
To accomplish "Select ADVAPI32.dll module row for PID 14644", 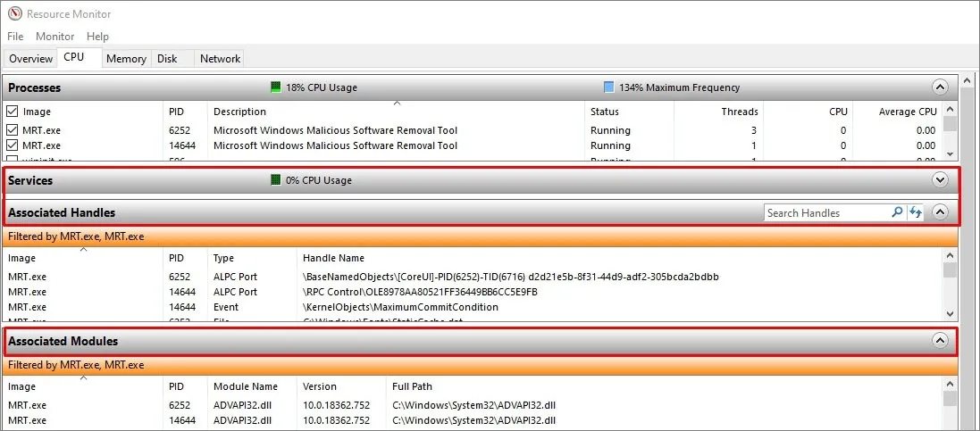I will tap(473, 419).
